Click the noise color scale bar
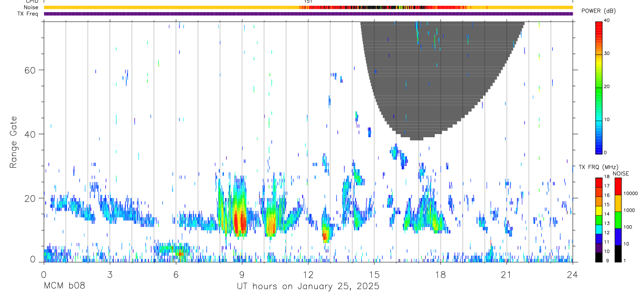The width and height of the screenshot is (644, 297). [x=618, y=219]
